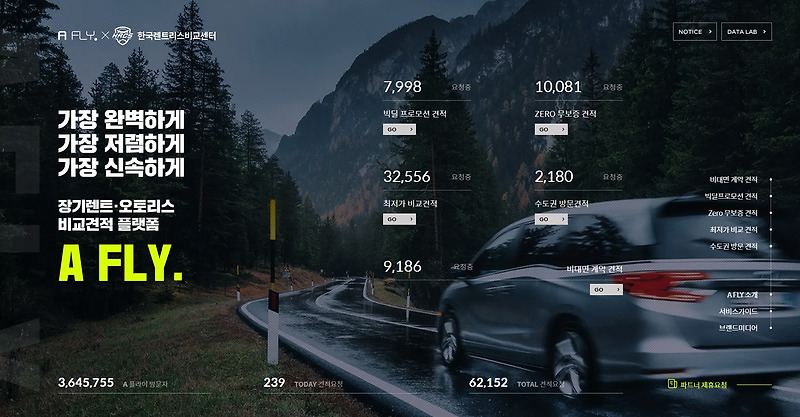Click the 7,998 request count
Screen dimensions: 800x417
coord(403,86)
